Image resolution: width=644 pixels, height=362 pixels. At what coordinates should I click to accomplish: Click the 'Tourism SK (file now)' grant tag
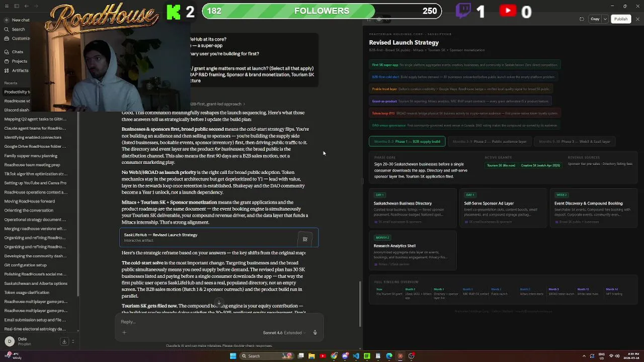click(501, 165)
